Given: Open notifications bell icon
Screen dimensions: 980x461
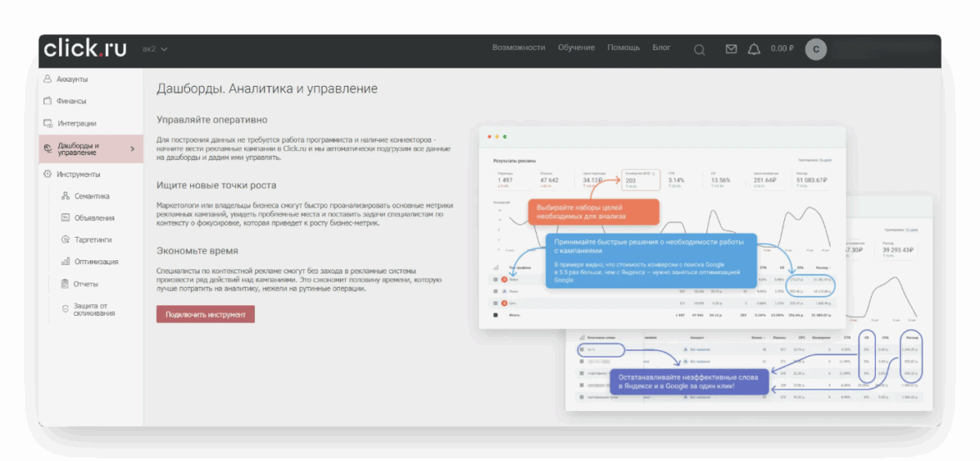Looking at the screenshot, I should [x=753, y=49].
